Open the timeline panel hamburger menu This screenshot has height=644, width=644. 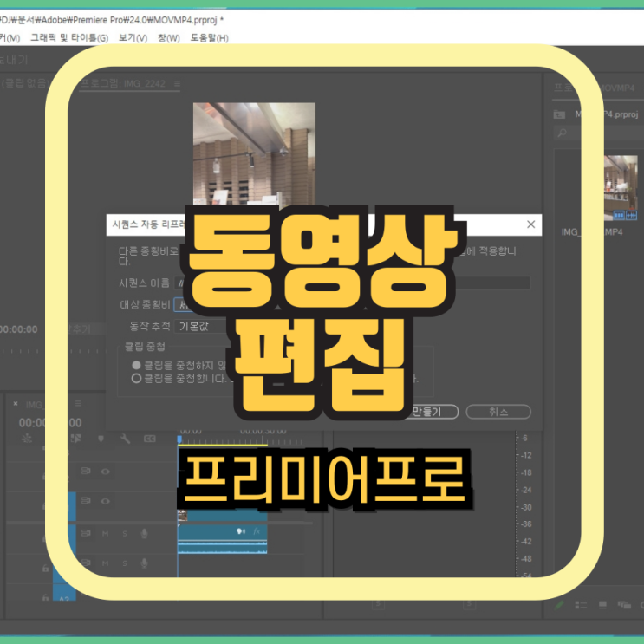(x=78, y=404)
